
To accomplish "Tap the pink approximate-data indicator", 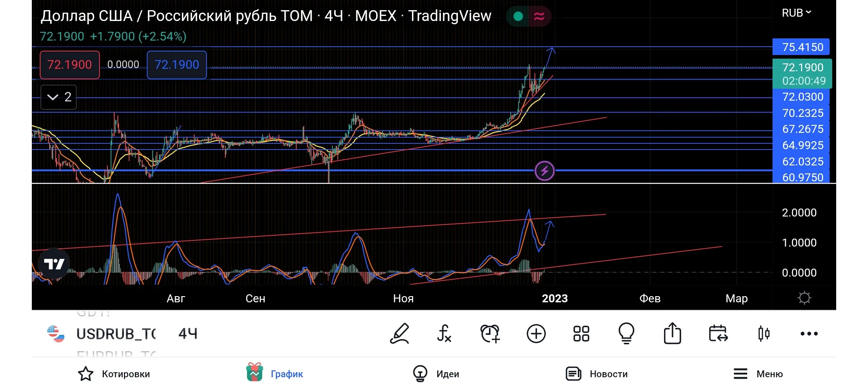I will pos(539,16).
